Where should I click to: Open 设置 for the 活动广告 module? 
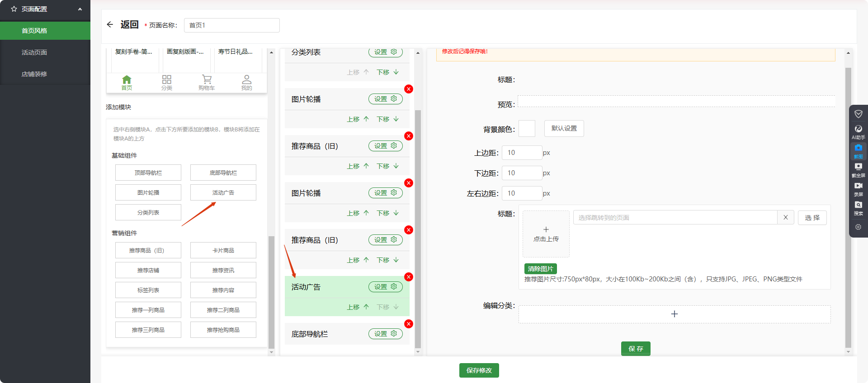tap(385, 287)
